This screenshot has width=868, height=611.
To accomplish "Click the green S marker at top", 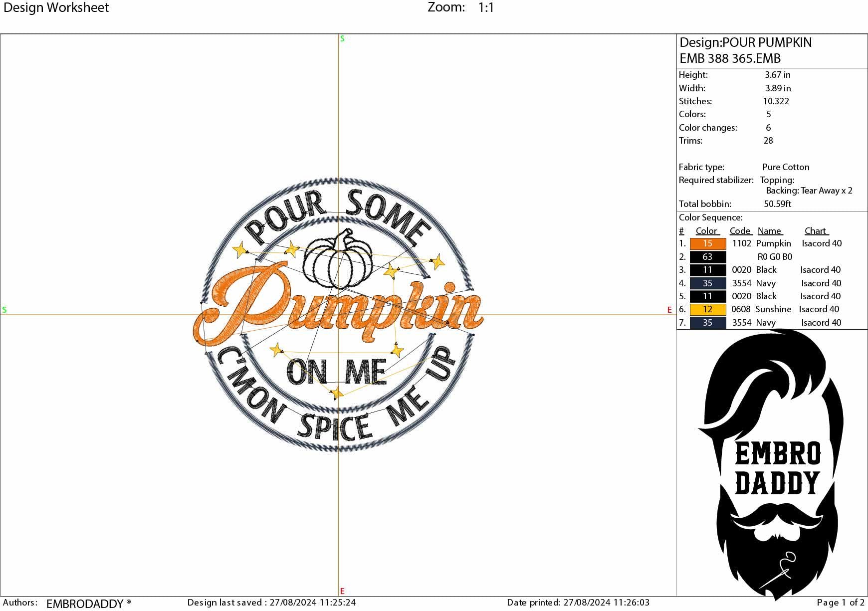I will click(x=342, y=38).
